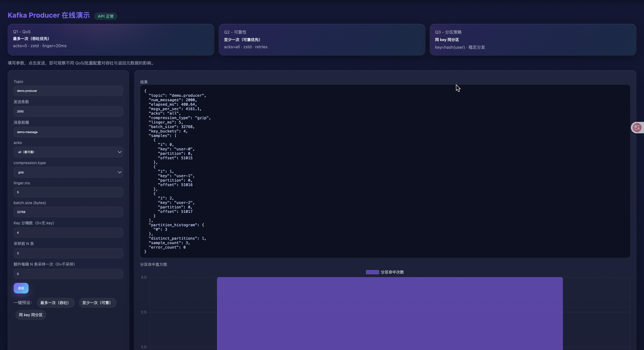The height and width of the screenshot is (350, 644).
Task: Click the translation extension floating icon
Action: [x=637, y=128]
